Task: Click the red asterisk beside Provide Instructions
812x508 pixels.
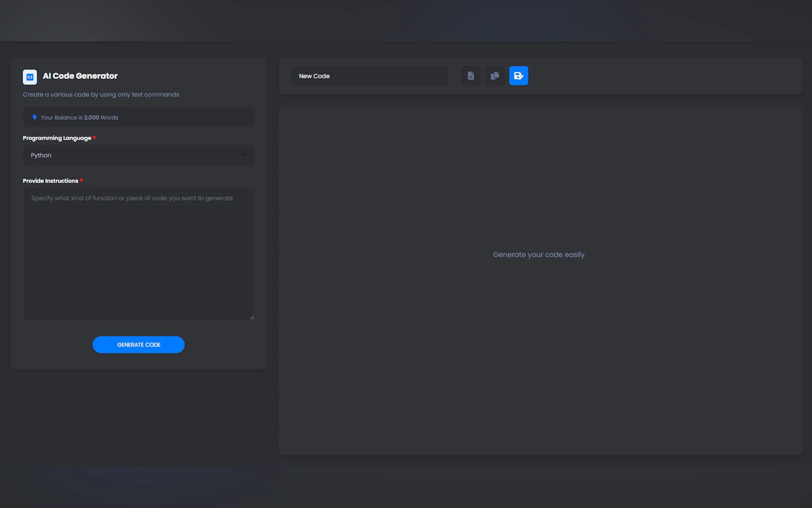Action: click(x=81, y=180)
